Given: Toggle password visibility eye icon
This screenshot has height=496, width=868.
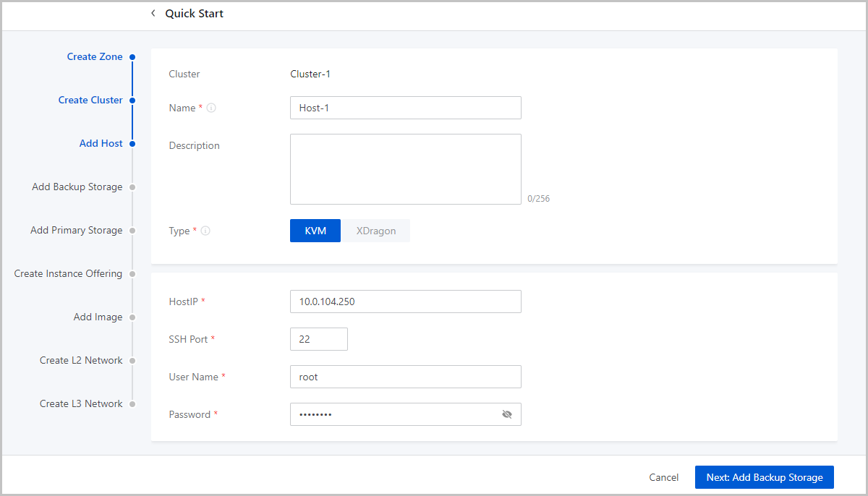Looking at the screenshot, I should (506, 414).
